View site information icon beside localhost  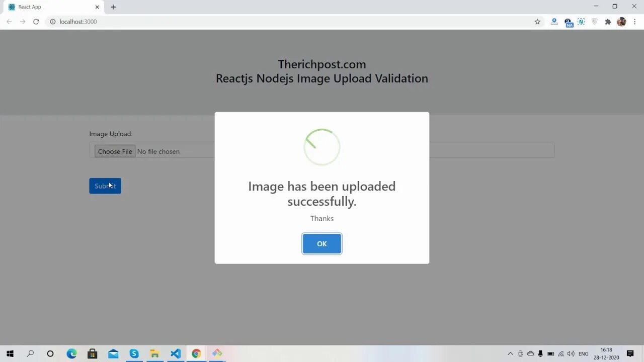(x=52, y=22)
